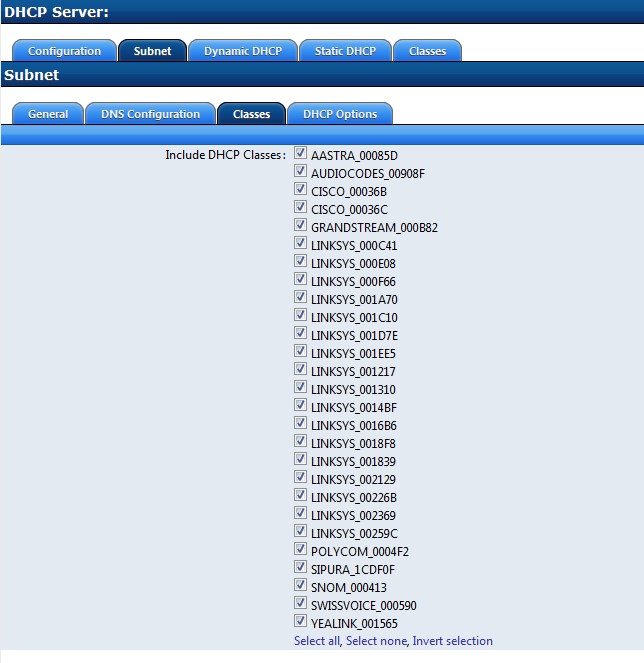Toggle the LINKSYS_0016B6 checkbox
The height and width of the screenshot is (663, 644).
click(300, 423)
